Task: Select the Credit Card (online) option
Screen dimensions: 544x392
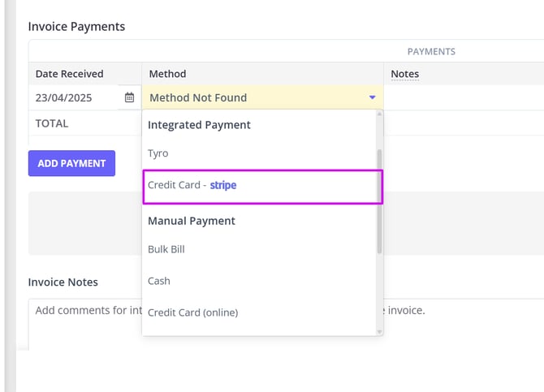Action: tap(192, 312)
